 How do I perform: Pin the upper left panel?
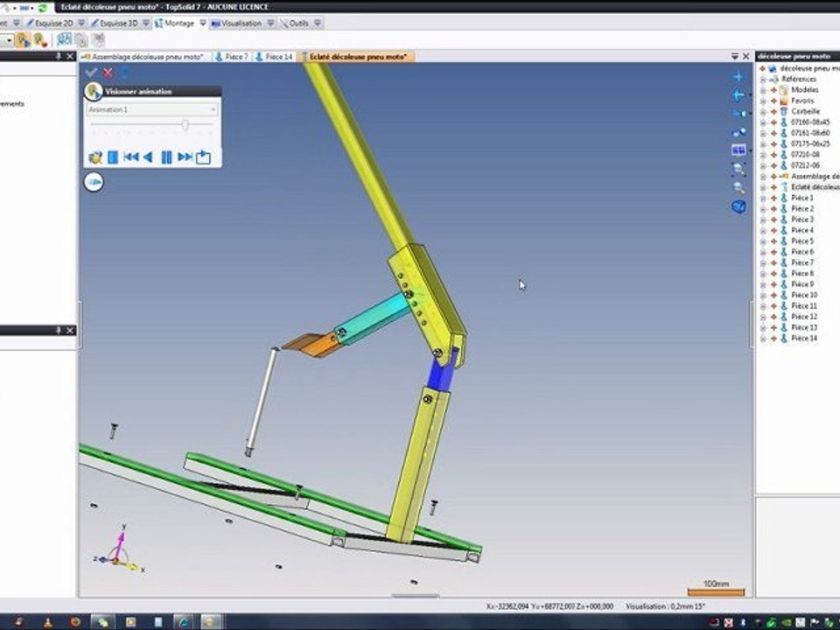pos(59,56)
